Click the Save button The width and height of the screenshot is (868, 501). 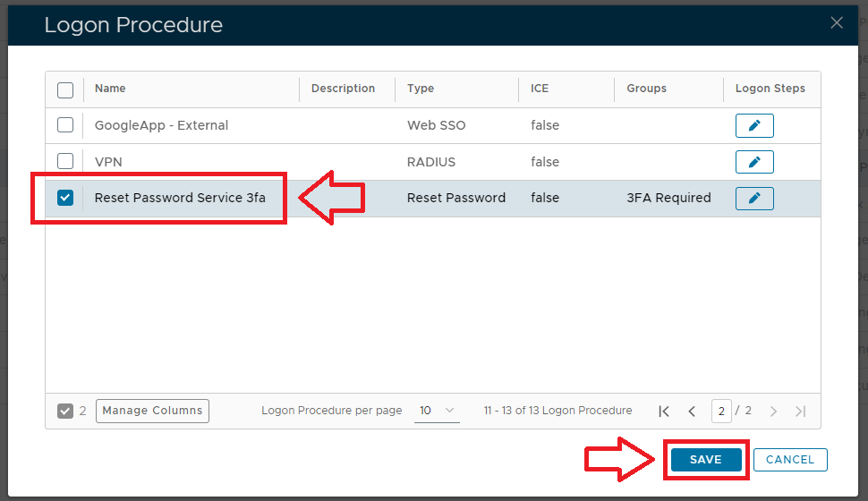[705, 460]
